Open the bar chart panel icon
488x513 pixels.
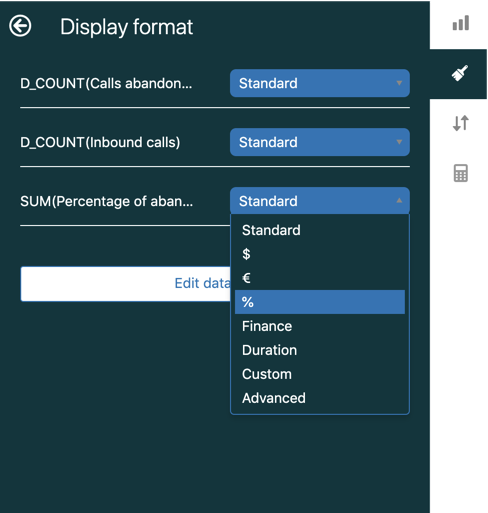pos(461,23)
